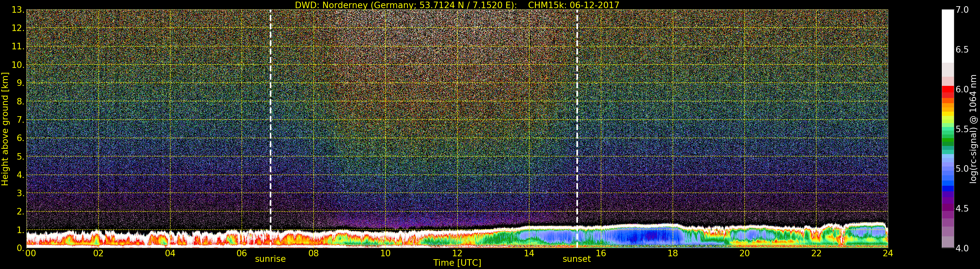The height and width of the screenshot is (269, 980).
Task: Click the '8.' height tick label
Action: coord(20,102)
